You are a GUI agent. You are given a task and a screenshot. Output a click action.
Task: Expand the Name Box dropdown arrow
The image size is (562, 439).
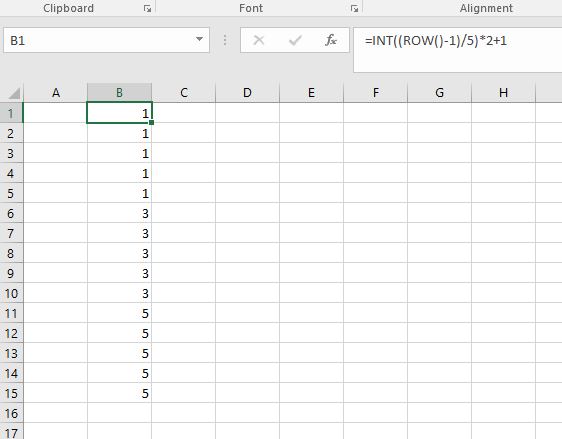199,39
